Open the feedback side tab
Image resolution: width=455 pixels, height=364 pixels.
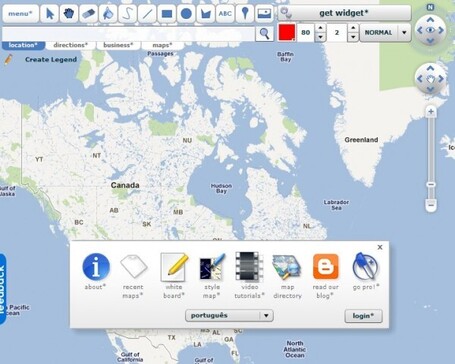(x=3, y=289)
